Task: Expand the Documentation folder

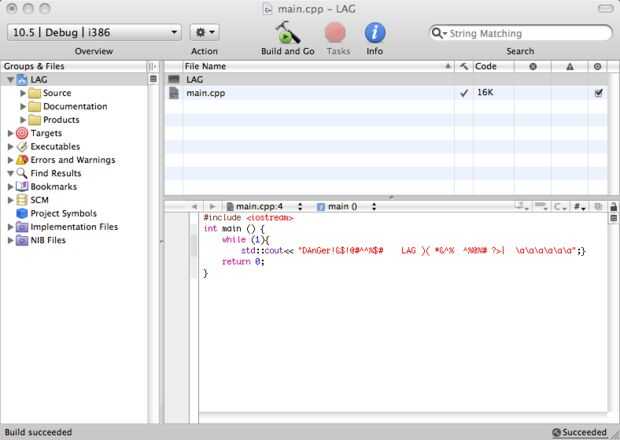Action: [23, 107]
